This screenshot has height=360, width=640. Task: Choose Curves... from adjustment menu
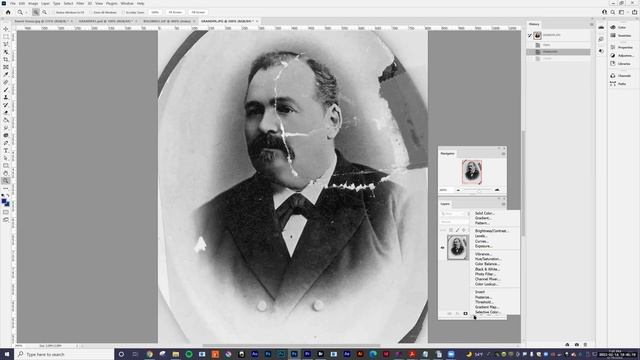coord(482,241)
